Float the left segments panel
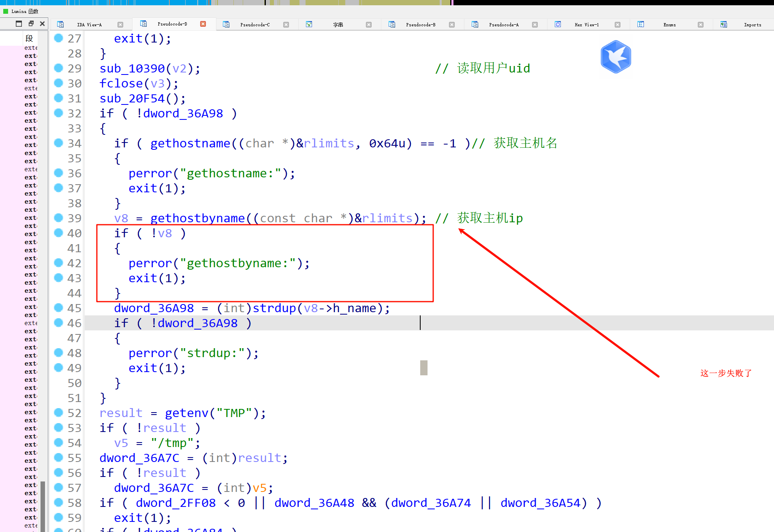 pyautogui.click(x=31, y=23)
